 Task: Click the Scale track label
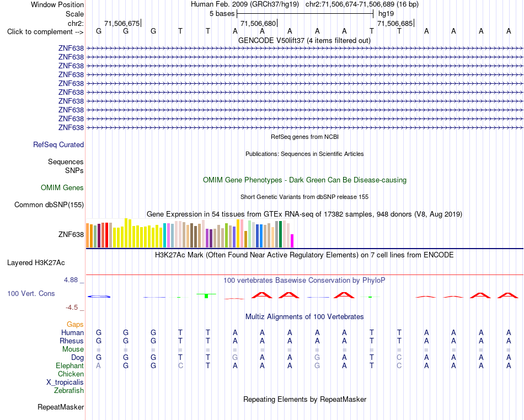click(x=74, y=14)
